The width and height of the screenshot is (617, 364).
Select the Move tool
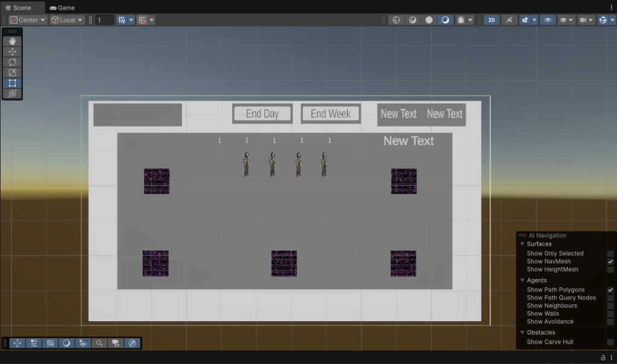point(12,52)
